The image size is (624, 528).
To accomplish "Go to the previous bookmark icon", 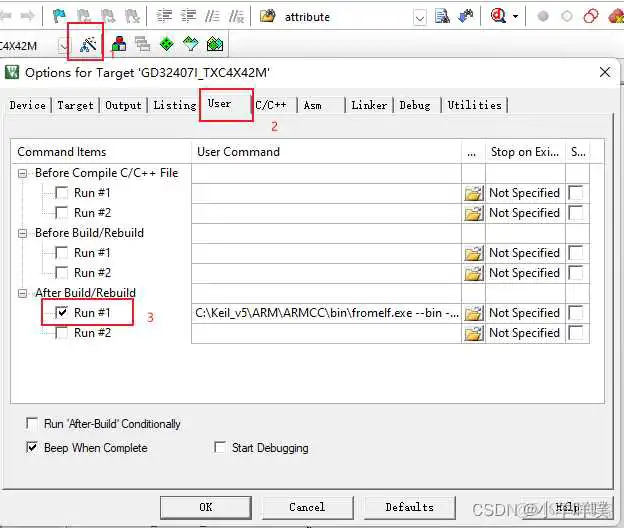I will [84, 16].
